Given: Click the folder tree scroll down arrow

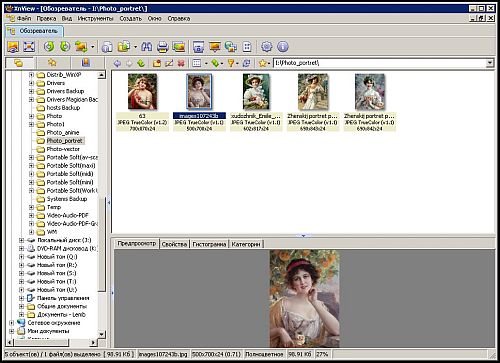Looking at the screenshot, I should click(x=102, y=334).
